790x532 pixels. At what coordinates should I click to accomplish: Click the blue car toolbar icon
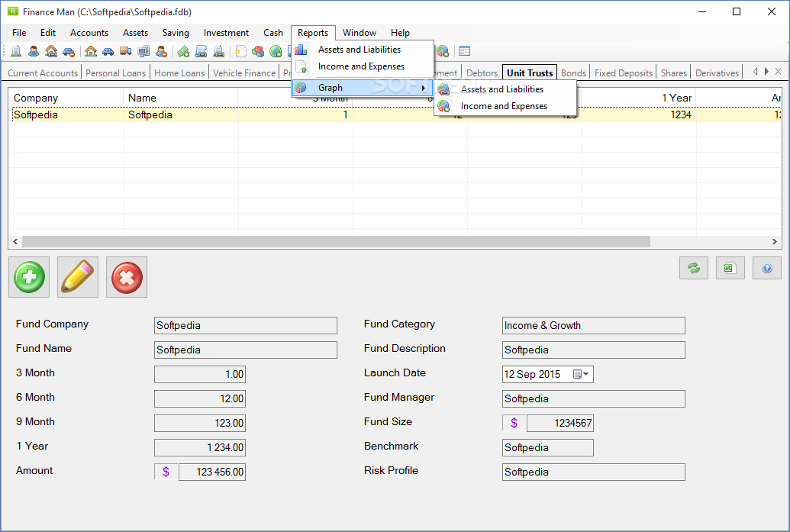point(108,51)
